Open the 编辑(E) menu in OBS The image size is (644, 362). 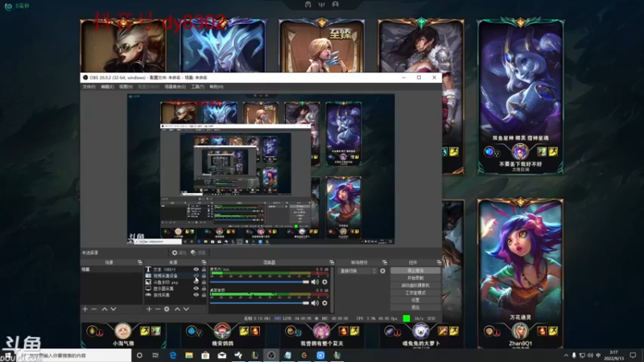pos(107,87)
